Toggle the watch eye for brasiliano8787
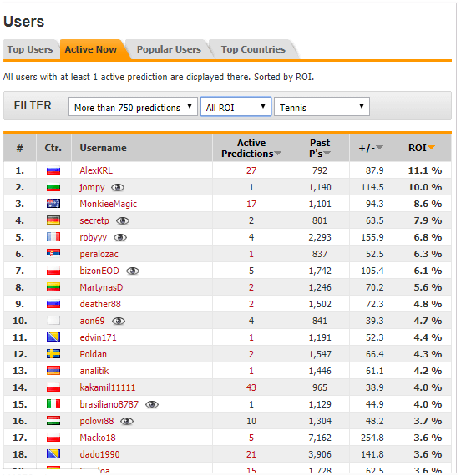The image size is (461, 476). click(152, 405)
